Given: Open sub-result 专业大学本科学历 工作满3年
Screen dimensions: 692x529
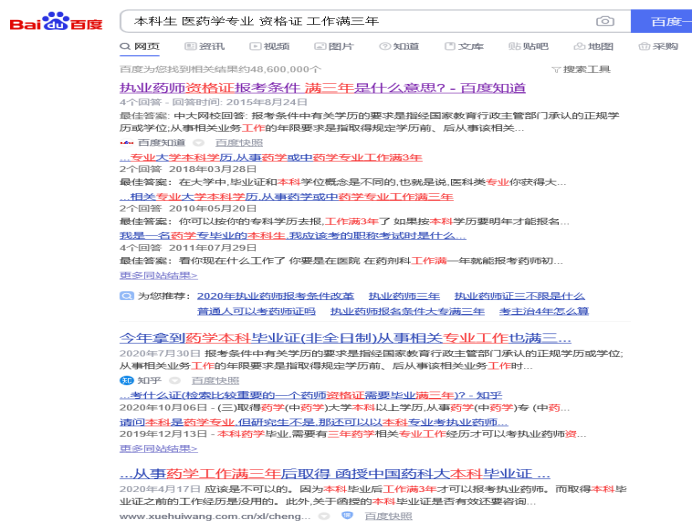Looking at the screenshot, I should point(271,158).
